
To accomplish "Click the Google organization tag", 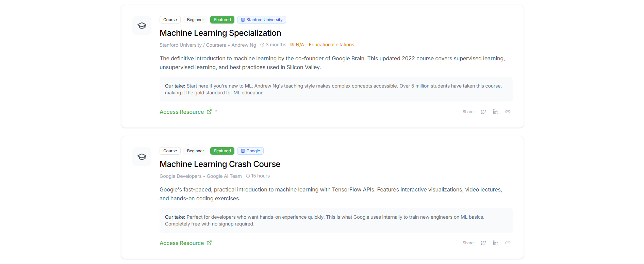I will (250, 151).
